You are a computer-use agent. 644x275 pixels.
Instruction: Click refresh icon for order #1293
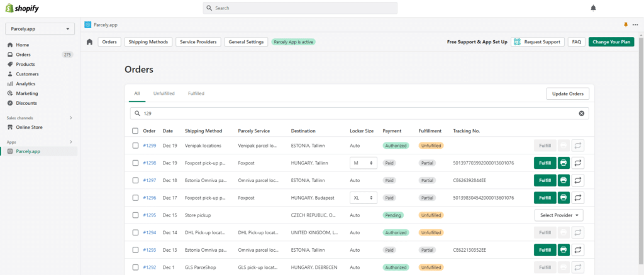click(x=577, y=250)
